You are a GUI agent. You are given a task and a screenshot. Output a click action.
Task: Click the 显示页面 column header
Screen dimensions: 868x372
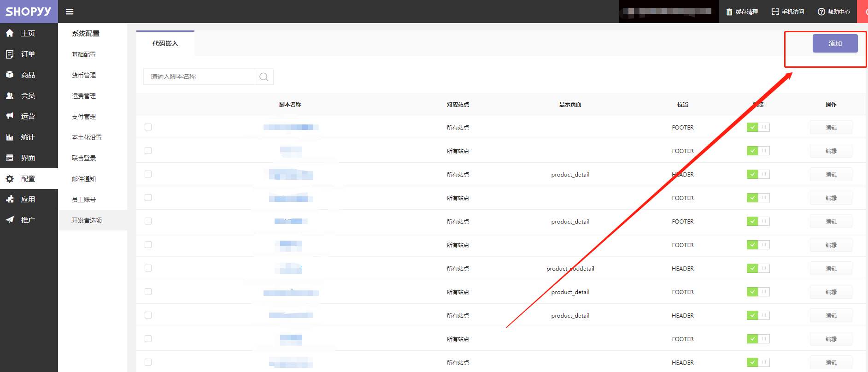[570, 105]
